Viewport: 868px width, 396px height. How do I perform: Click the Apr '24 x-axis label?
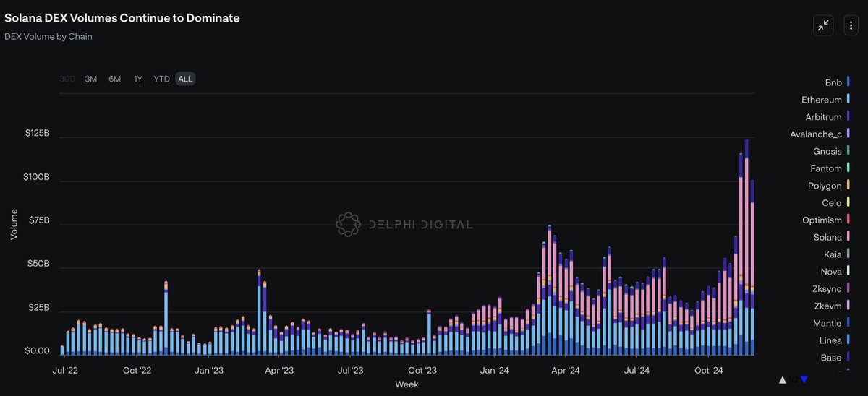click(x=566, y=371)
